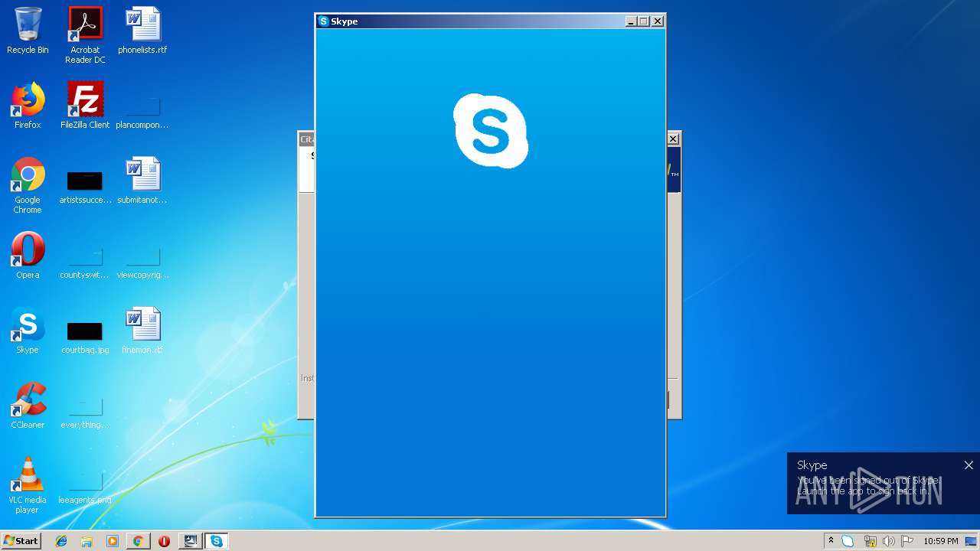
Task: Select the finemon.rtf desktop file
Action: pos(142,331)
